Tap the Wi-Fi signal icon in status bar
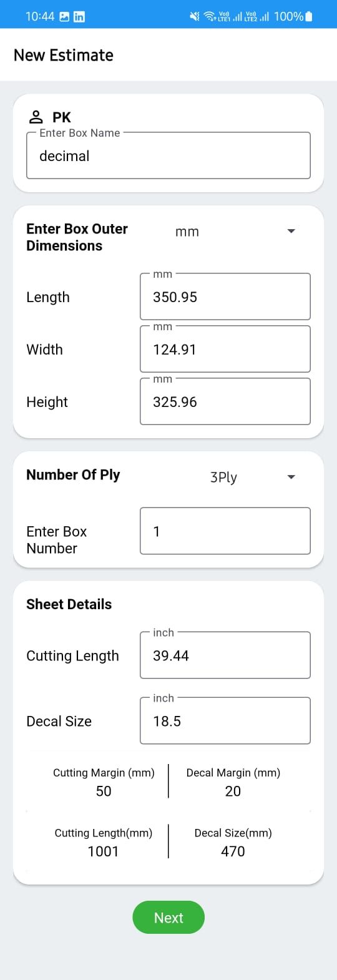 click(x=210, y=17)
